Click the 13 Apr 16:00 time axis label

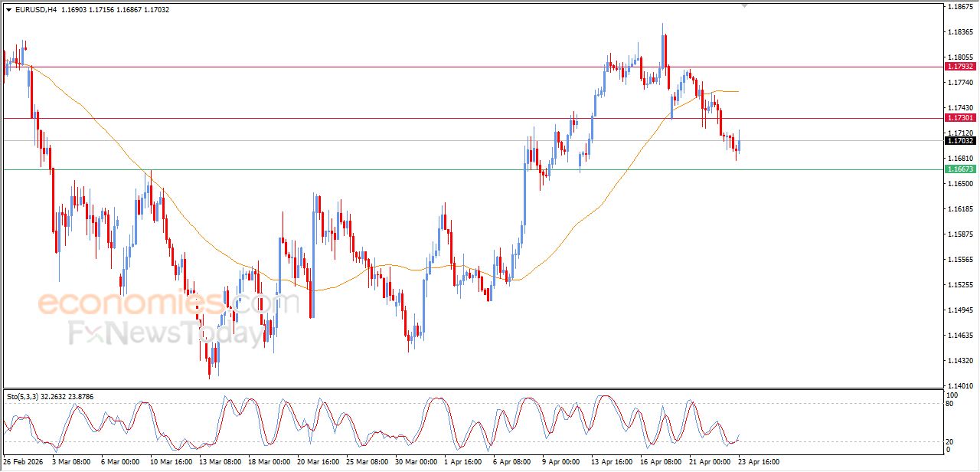tap(612, 462)
